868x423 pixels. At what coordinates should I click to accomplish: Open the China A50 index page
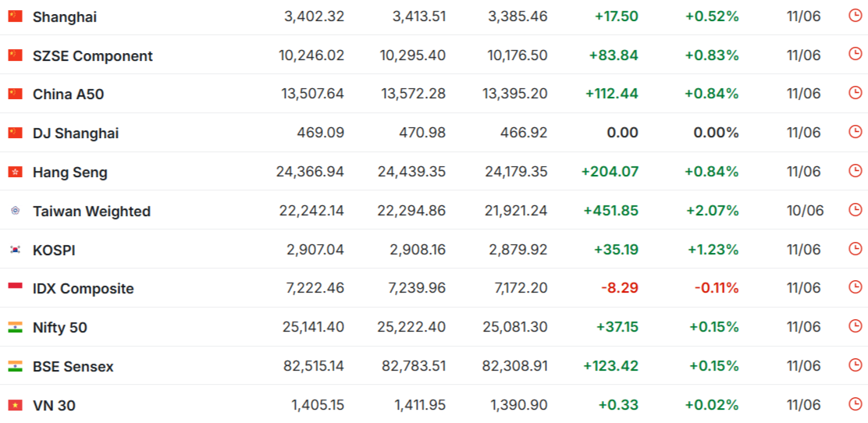pos(69,94)
